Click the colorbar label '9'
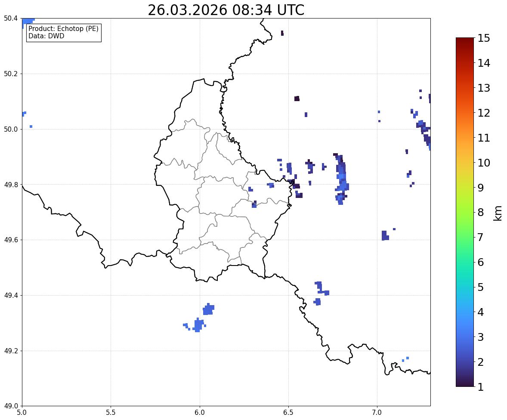This screenshot has height=420, width=507. tap(481, 188)
